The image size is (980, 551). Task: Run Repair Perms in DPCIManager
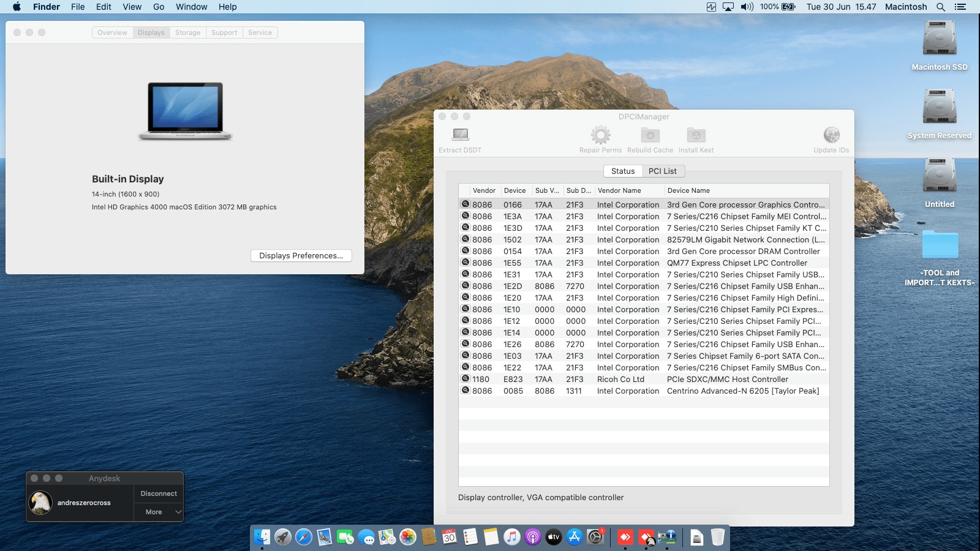point(600,135)
